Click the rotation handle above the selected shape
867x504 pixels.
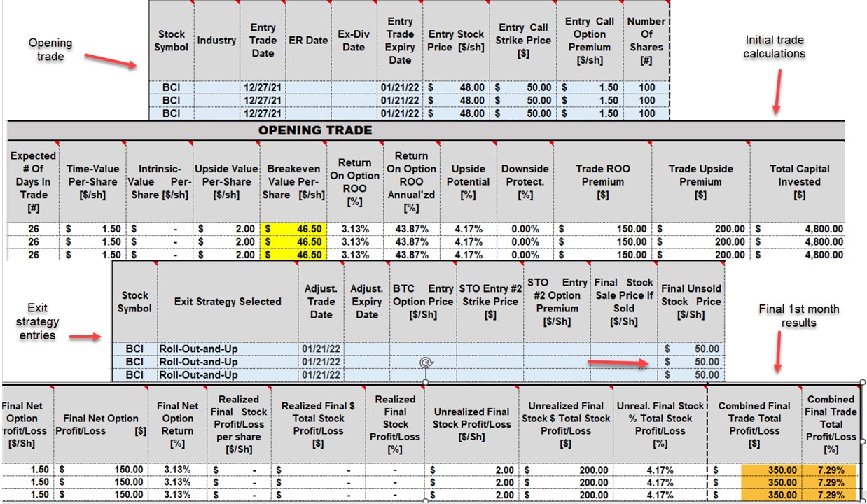click(x=427, y=362)
